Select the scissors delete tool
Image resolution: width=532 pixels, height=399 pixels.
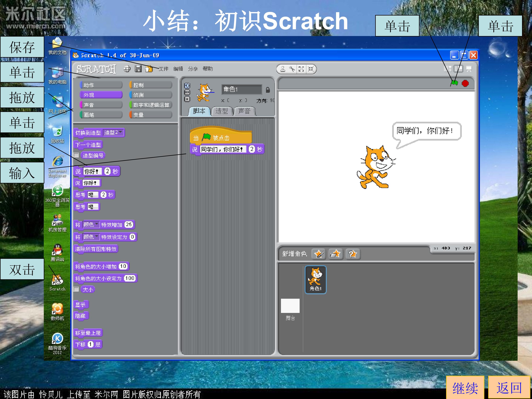click(x=292, y=69)
